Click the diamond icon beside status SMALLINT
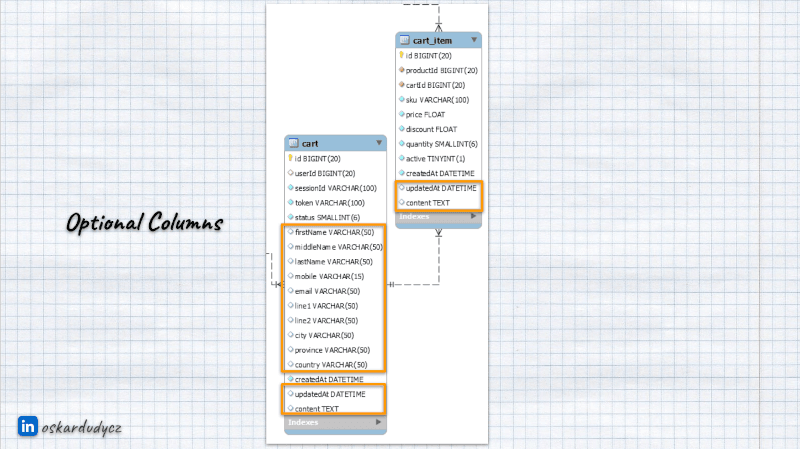The image size is (800, 449). pyautogui.click(x=291, y=217)
